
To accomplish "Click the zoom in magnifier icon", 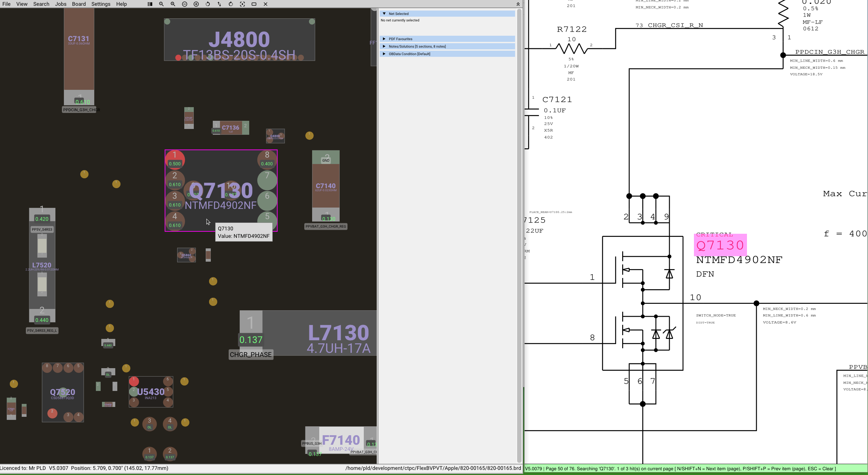I will 173,4.
